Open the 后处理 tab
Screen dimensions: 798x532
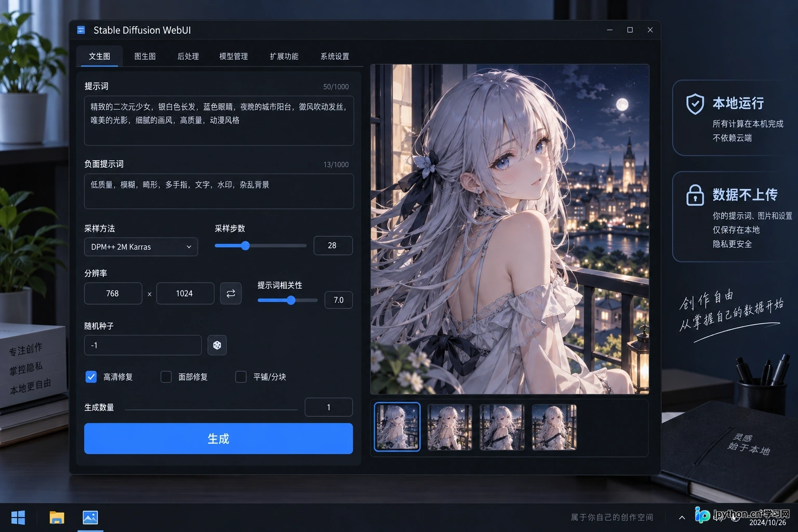pos(188,56)
